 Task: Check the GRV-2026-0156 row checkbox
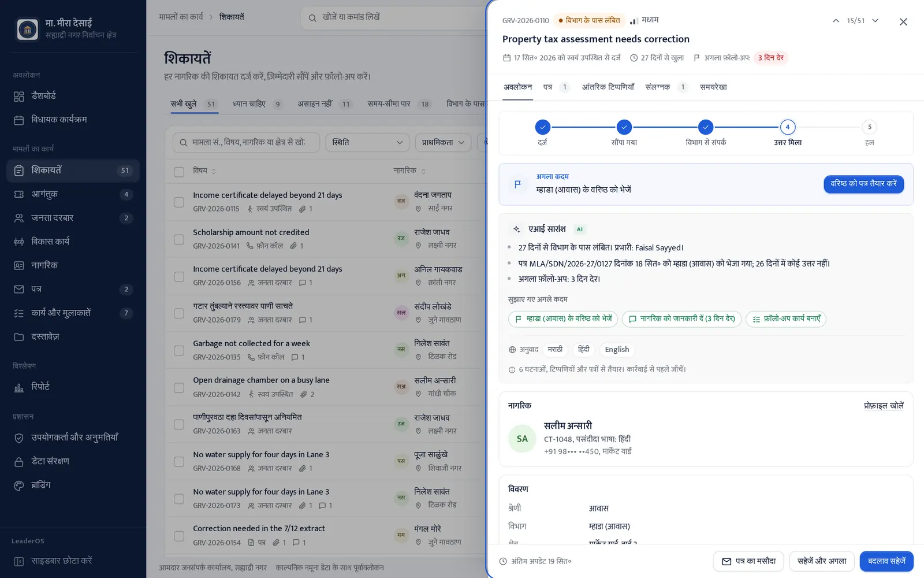tap(179, 276)
